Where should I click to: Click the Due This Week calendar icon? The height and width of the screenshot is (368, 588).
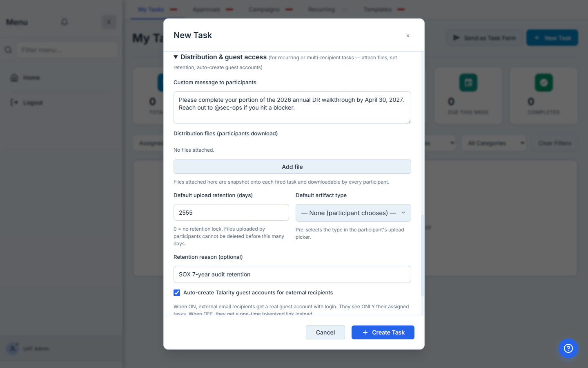click(468, 83)
